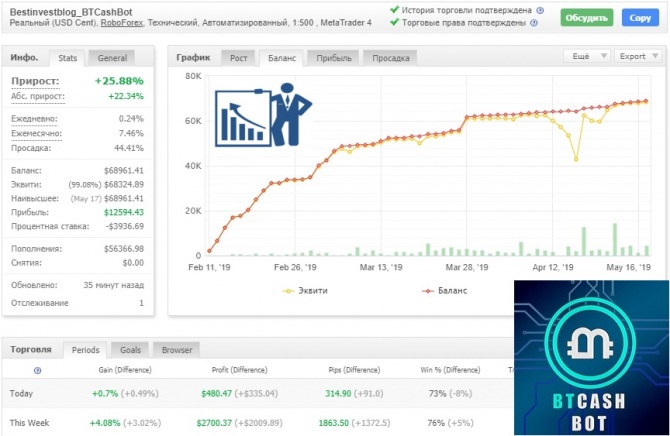Select the Today row label
Viewport: 670px width, 436px height.
pyautogui.click(x=21, y=393)
